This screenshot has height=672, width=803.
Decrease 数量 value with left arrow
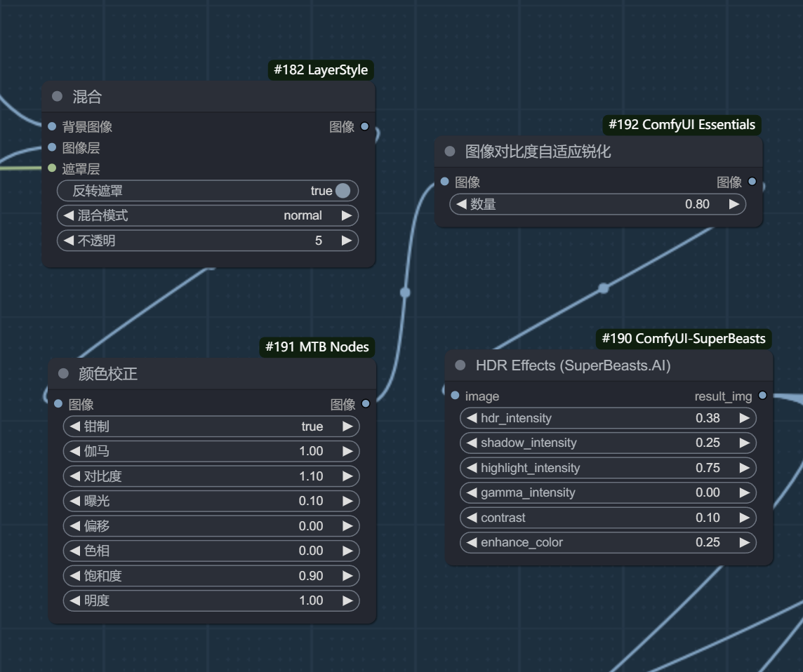tap(461, 204)
